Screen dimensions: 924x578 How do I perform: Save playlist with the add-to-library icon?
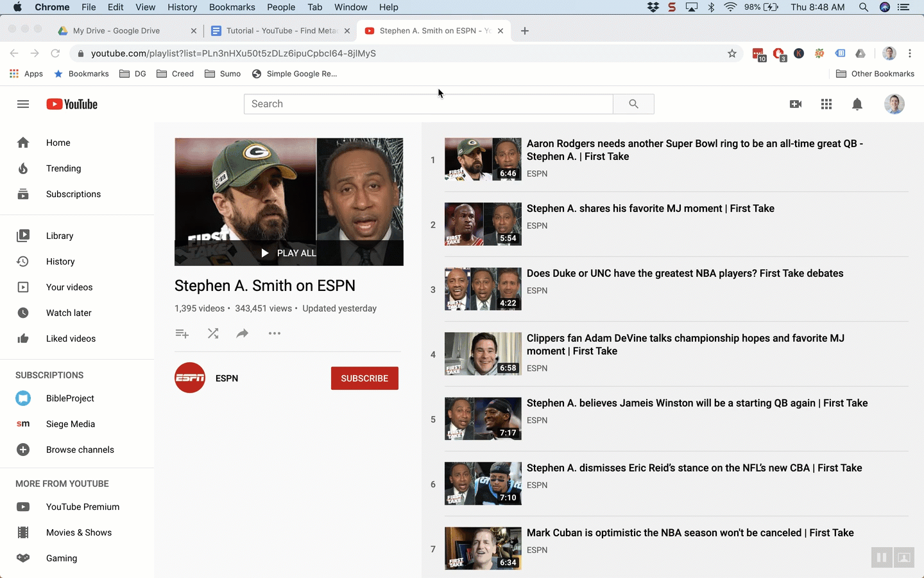click(x=182, y=333)
